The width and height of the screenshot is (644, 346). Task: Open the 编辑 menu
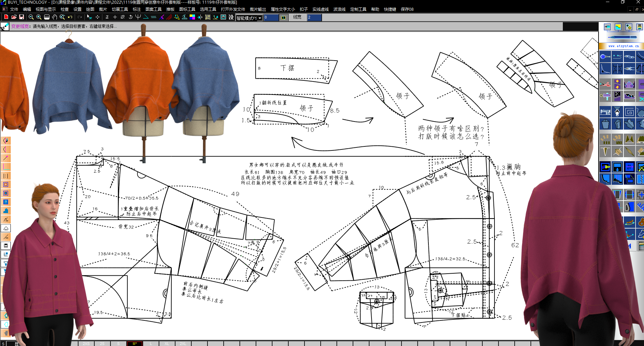(27, 9)
